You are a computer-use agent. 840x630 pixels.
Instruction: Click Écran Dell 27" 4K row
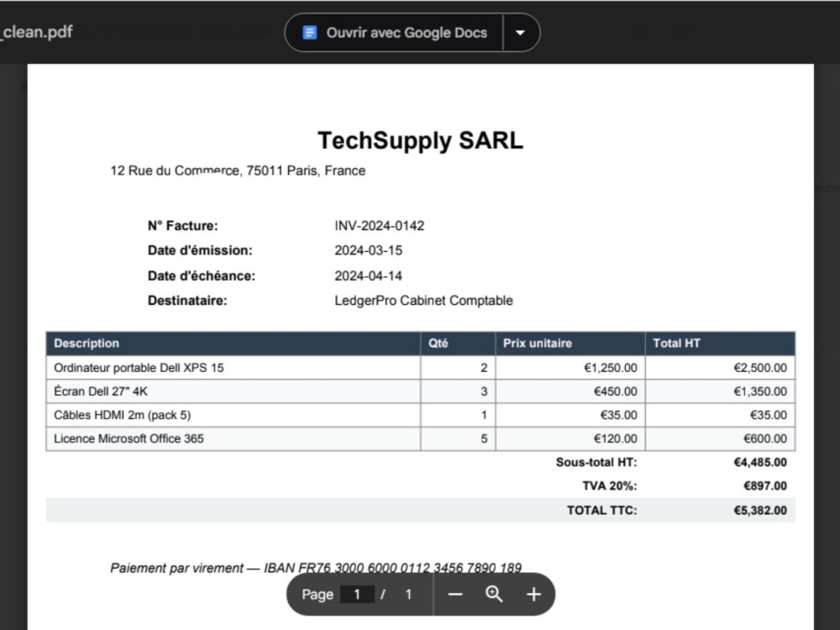tap(421, 391)
